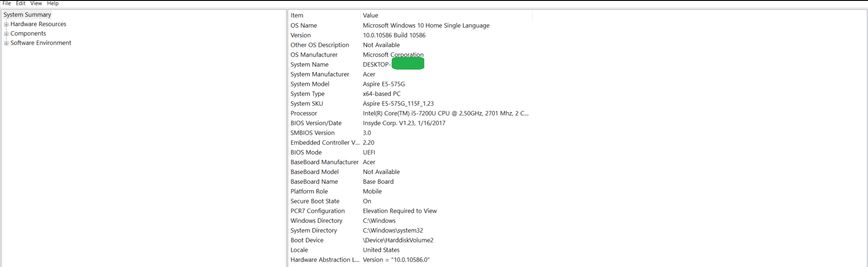Viewport: 868px width, 267px height.
Task: Click the '\Device\HarddiskVolume2' value
Action: tap(398, 240)
